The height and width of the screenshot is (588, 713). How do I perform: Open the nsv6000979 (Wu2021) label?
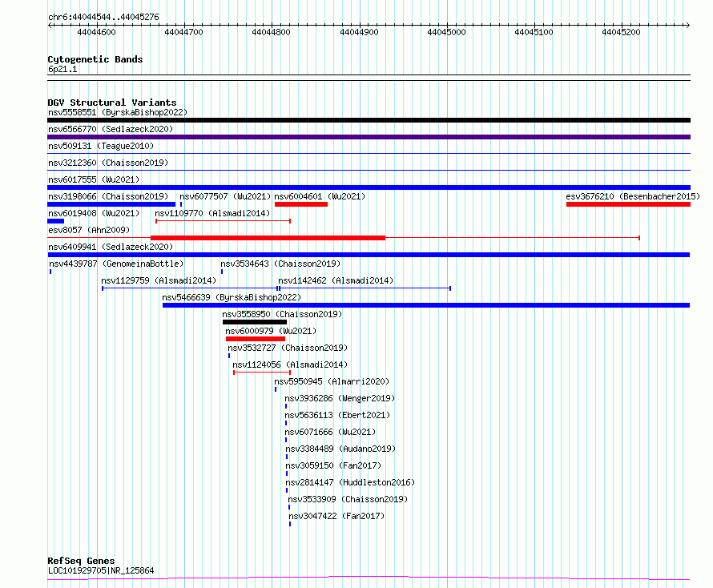(x=271, y=331)
